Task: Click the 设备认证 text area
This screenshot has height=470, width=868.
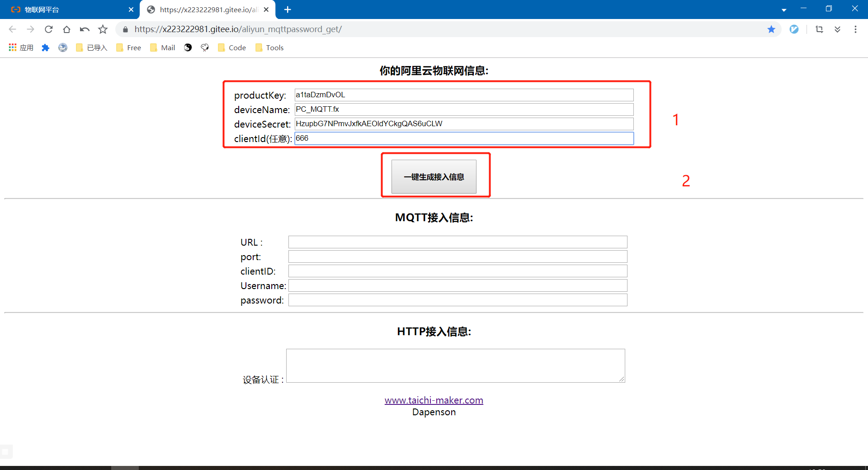Action: pos(456,366)
